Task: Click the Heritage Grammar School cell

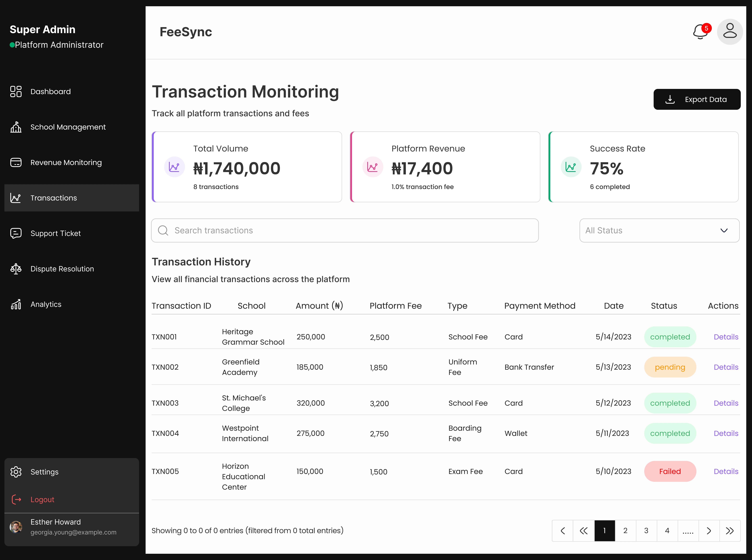Action: [253, 337]
